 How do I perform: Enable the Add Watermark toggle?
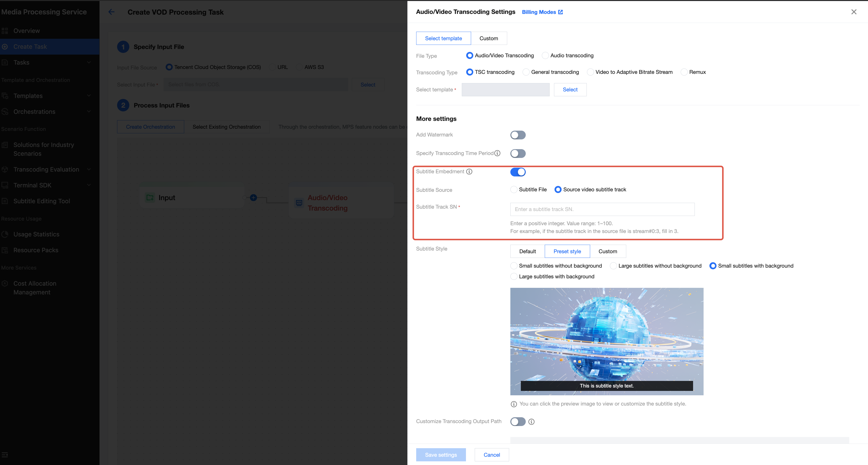(x=518, y=135)
